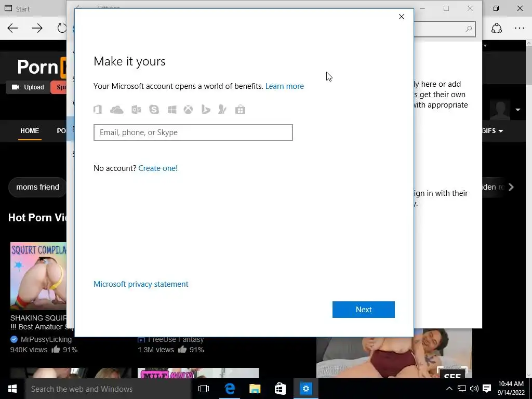This screenshot has width=532, height=399.
Task: Show hidden system tray icons
Action: coord(449,389)
